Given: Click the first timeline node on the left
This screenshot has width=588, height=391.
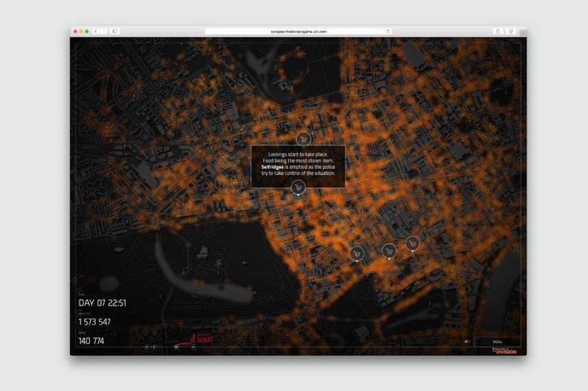Looking at the screenshot, I should pyautogui.click(x=146, y=347).
